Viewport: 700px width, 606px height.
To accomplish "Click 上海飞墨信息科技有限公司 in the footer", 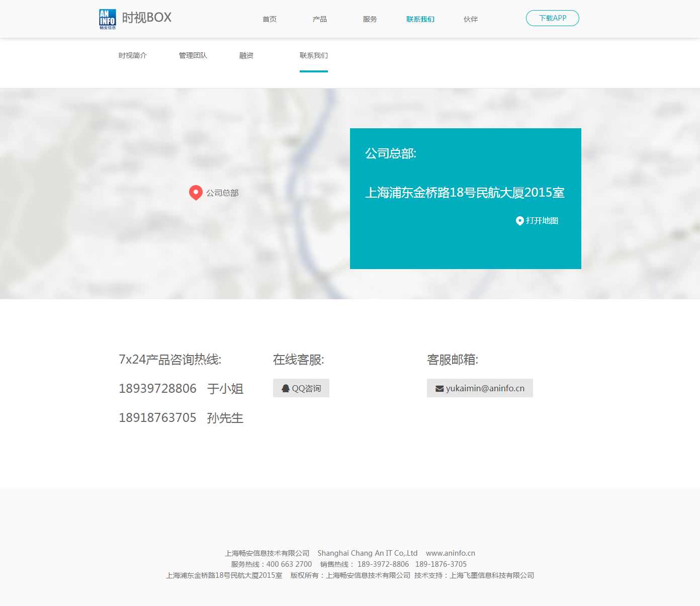I will point(492,575).
